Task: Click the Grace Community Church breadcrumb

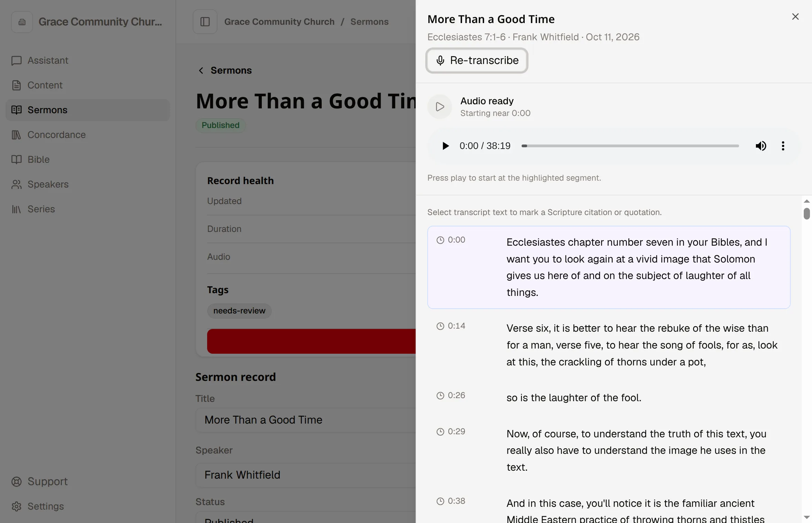Action: tap(279, 22)
